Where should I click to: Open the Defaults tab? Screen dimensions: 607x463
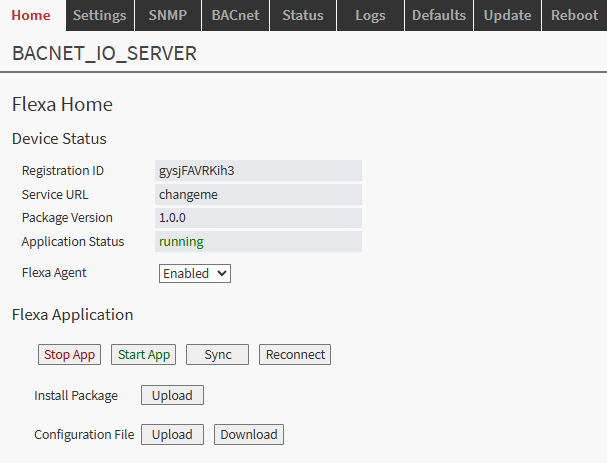click(x=439, y=15)
